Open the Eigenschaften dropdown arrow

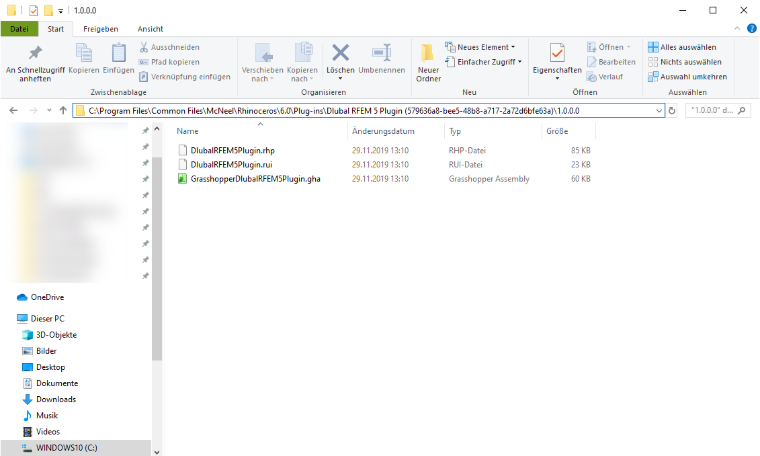pyautogui.click(x=557, y=79)
